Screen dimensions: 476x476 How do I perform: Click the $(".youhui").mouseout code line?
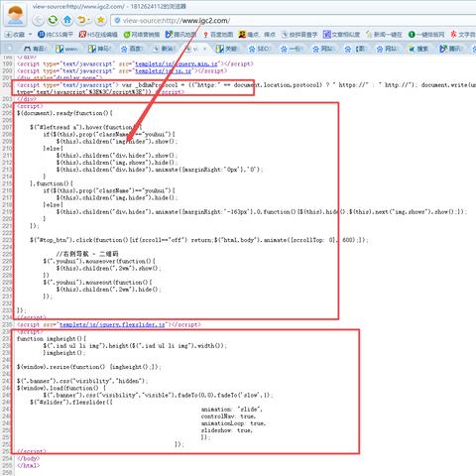click(97, 283)
